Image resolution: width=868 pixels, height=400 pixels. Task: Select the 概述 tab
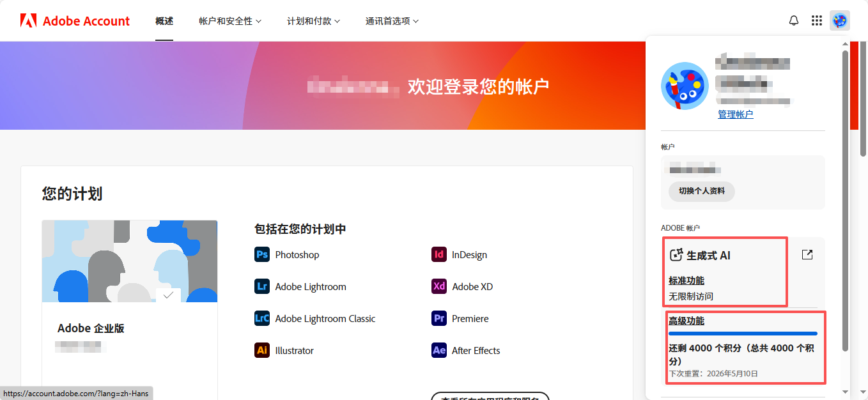click(164, 21)
